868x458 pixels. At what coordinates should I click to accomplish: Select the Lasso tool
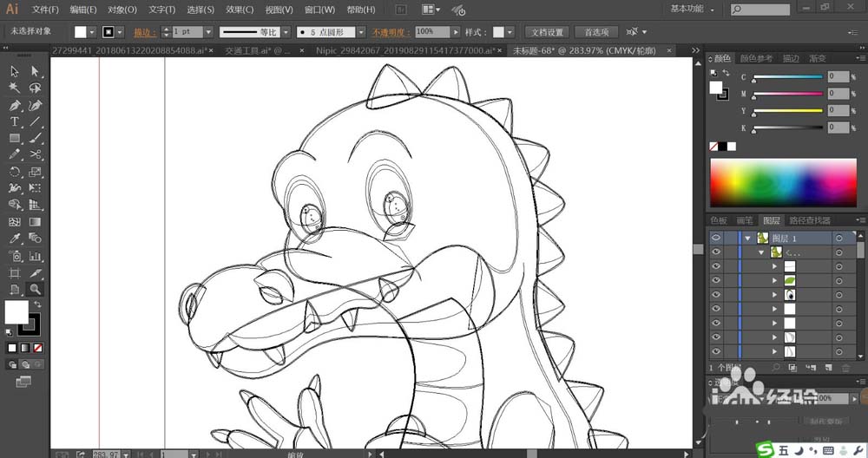tap(35, 88)
